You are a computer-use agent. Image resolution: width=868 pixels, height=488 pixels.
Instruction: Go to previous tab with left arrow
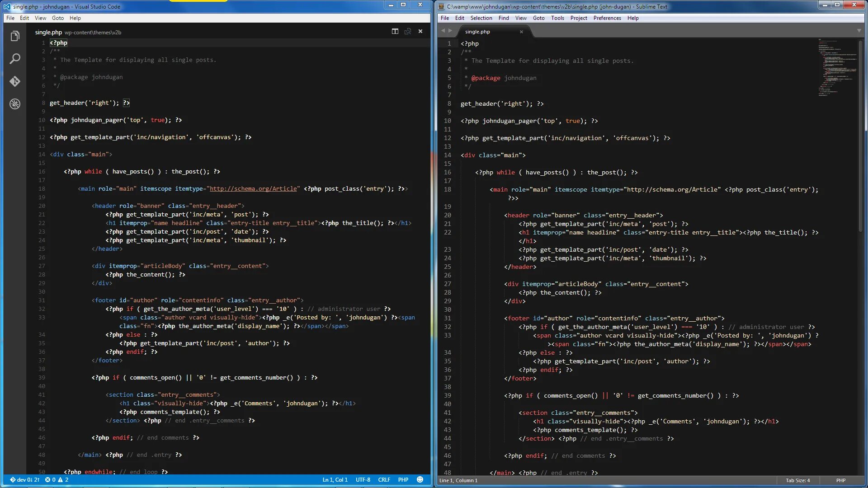[x=443, y=31]
